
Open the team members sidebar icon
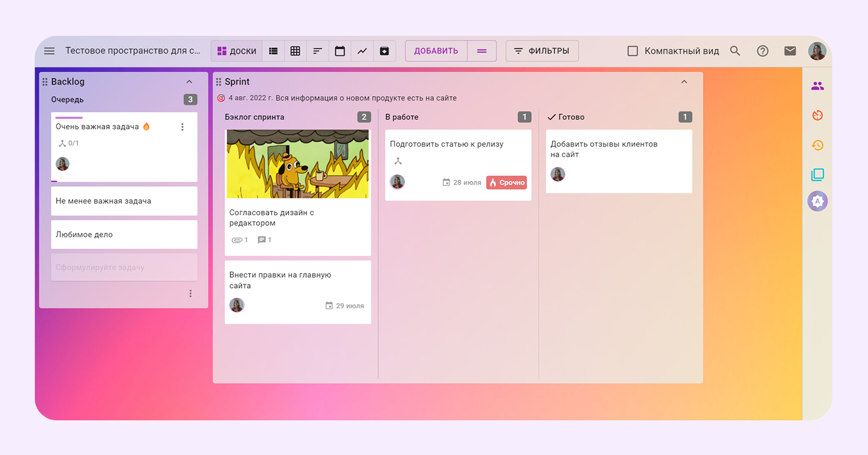click(817, 86)
